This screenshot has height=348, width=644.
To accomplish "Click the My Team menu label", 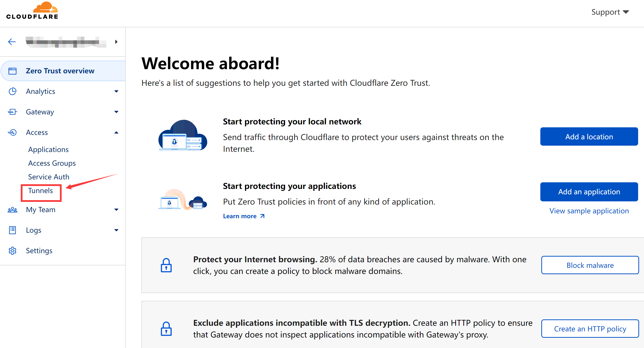I will [41, 210].
